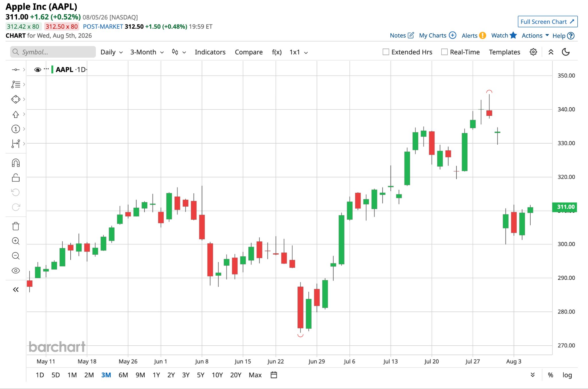Enable the Extended Hrs checkbox
The image size is (588, 389).
[x=386, y=52]
